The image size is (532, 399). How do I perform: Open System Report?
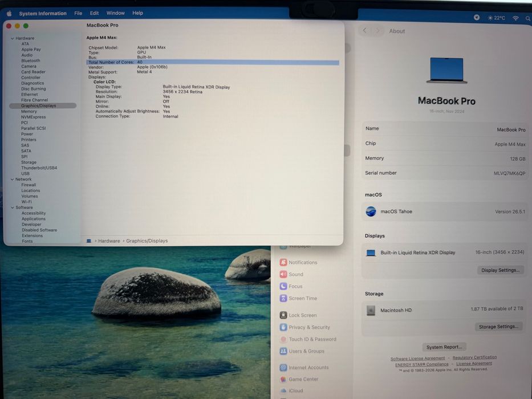click(x=444, y=347)
